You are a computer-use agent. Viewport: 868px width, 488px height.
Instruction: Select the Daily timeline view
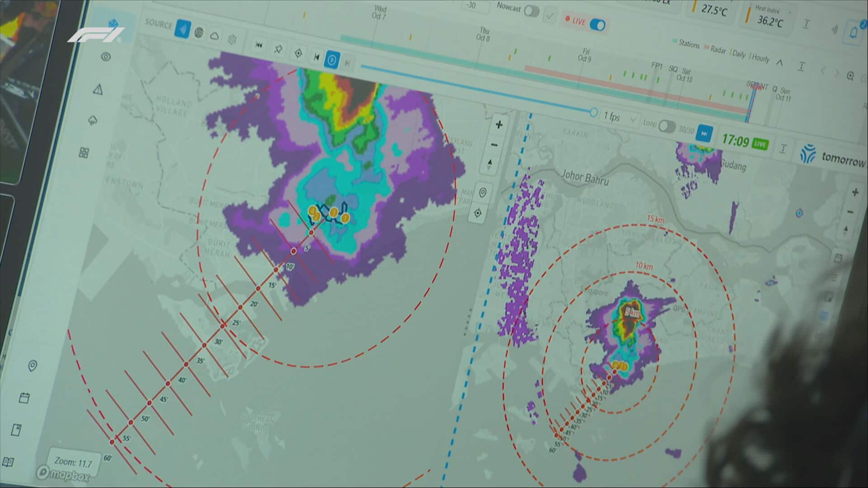(x=739, y=54)
